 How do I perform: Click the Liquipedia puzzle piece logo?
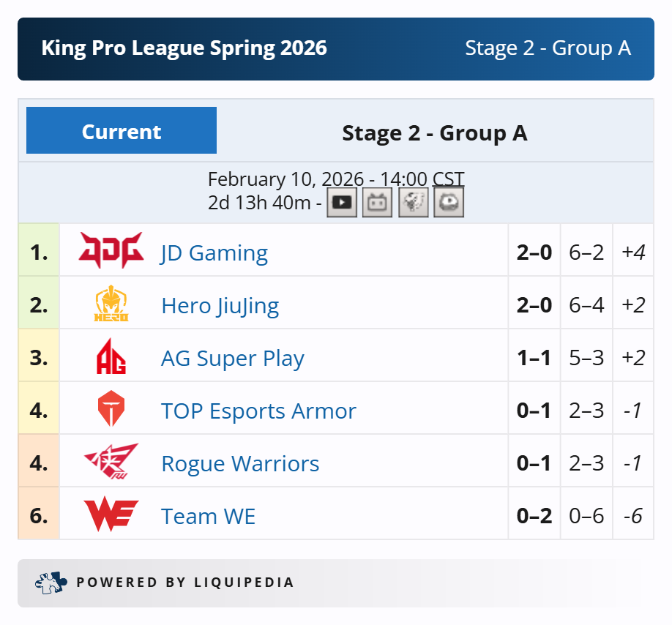pyautogui.click(x=51, y=583)
